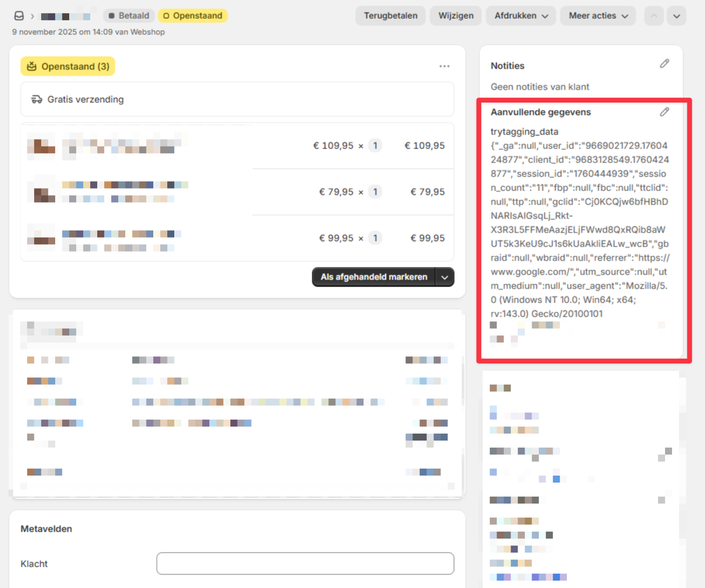705x588 pixels.
Task: Edit Notities with the pencil icon
Action: [x=664, y=64]
